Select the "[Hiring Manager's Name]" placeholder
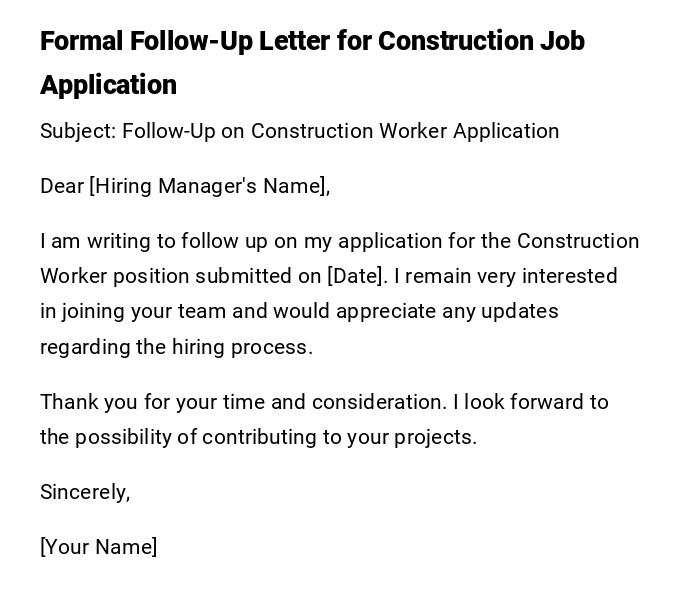700x610 pixels. pyautogui.click(x=210, y=186)
